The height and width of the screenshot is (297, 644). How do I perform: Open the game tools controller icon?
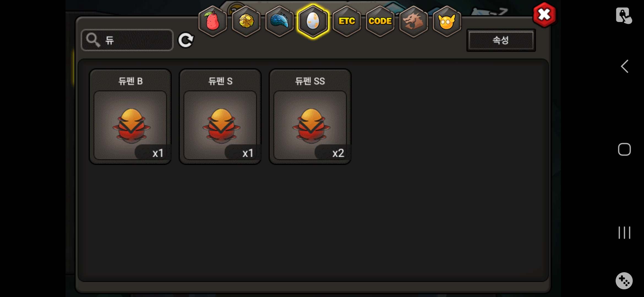(624, 281)
